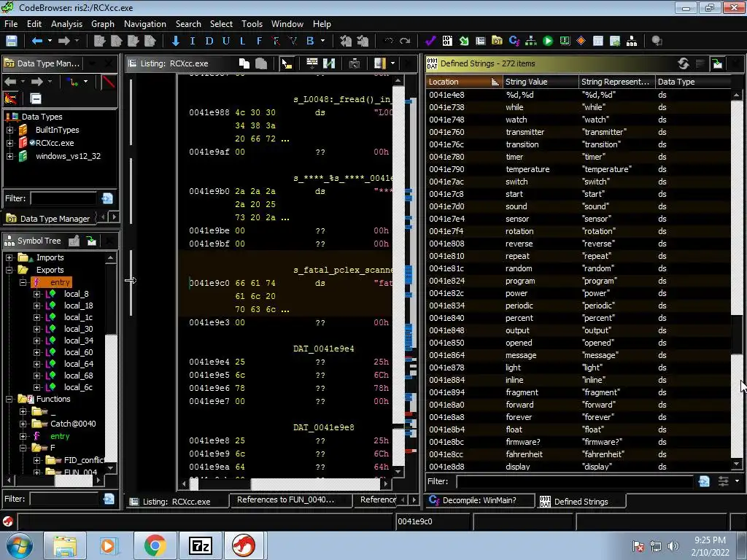This screenshot has height=560, width=747.
Task: Click address 0041e9c0 in Listing
Action: tap(209, 283)
